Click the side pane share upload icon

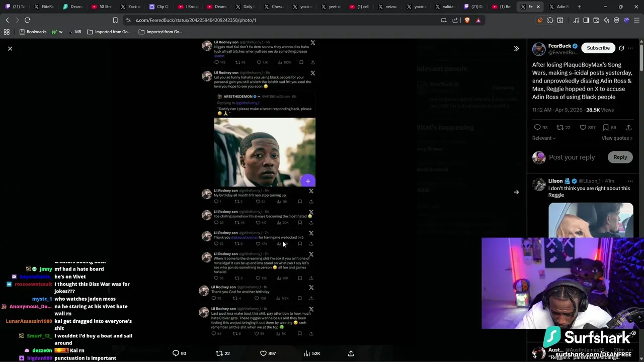pyautogui.click(x=628, y=128)
